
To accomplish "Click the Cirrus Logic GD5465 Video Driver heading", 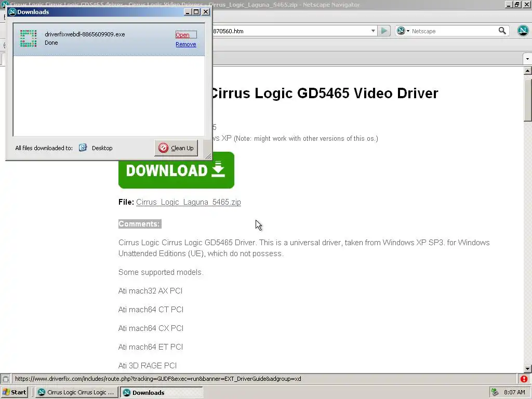I will tap(324, 94).
